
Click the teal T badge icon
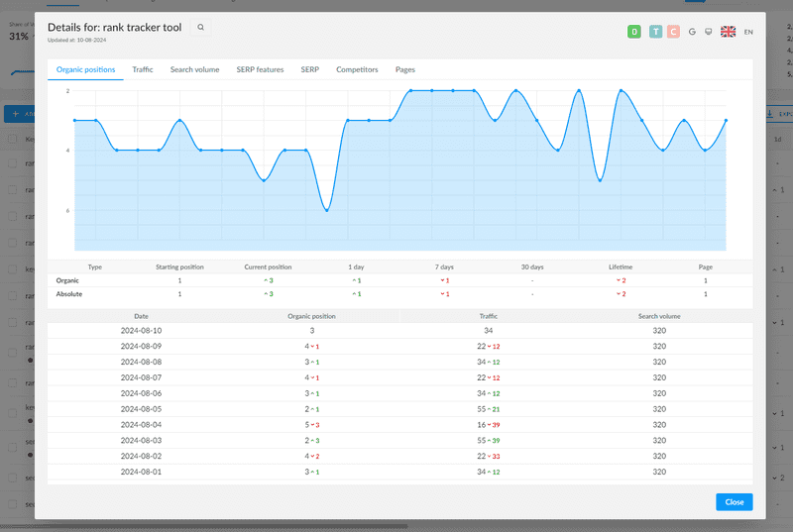[655, 32]
